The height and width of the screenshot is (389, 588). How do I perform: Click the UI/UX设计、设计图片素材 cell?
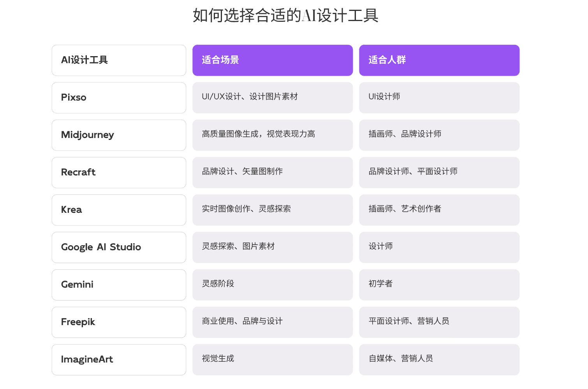point(272,97)
